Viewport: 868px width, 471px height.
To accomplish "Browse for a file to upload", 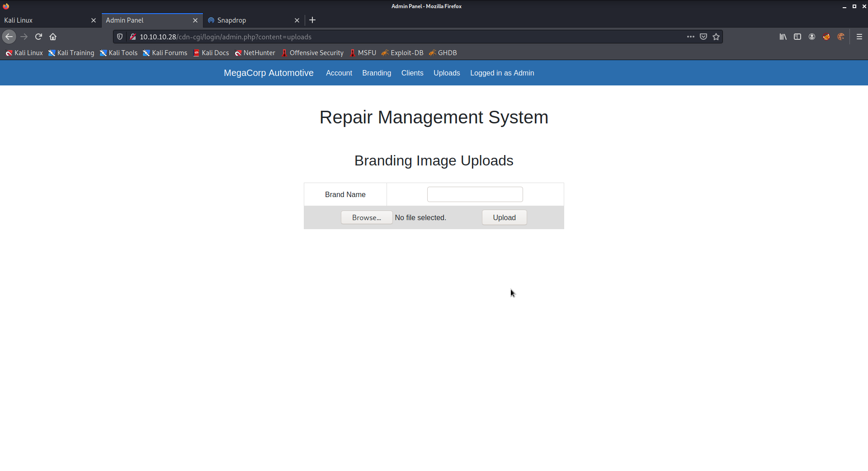I will (x=367, y=217).
